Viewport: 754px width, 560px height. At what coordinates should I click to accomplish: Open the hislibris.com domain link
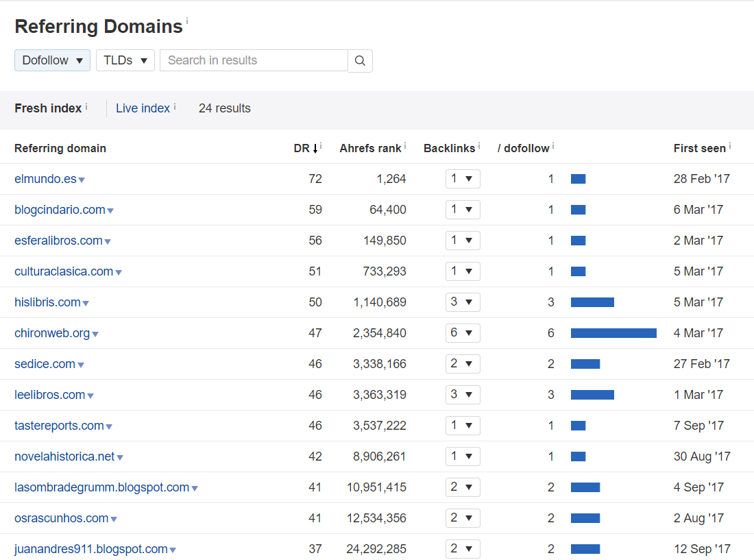pos(47,302)
